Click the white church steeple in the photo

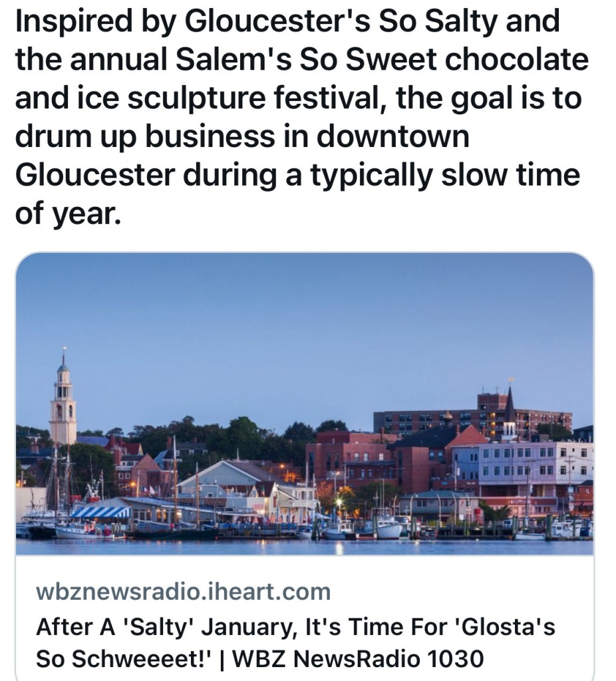[x=63, y=401]
